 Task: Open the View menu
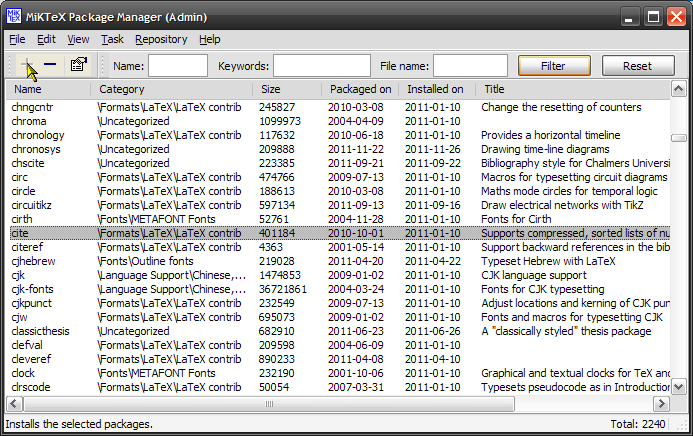coord(78,39)
